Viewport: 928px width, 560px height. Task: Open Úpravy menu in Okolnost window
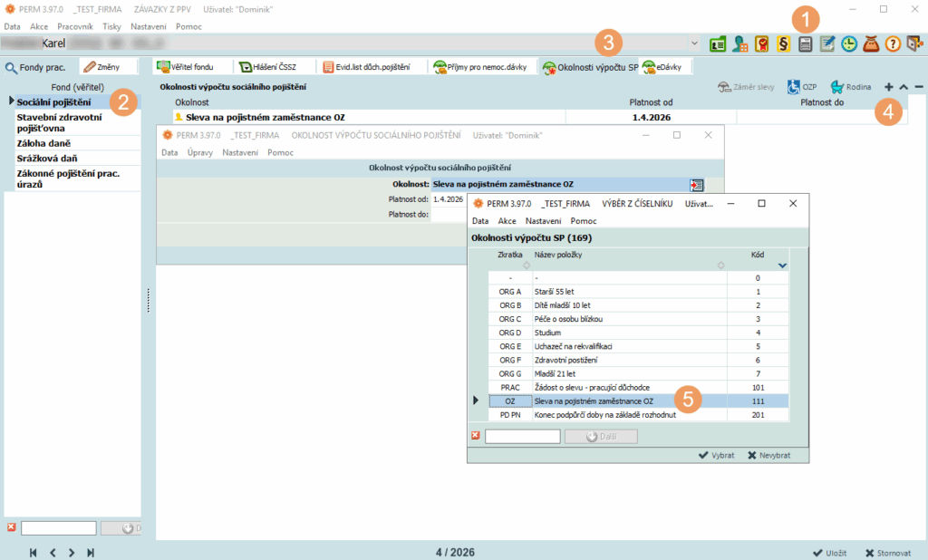[200, 153]
